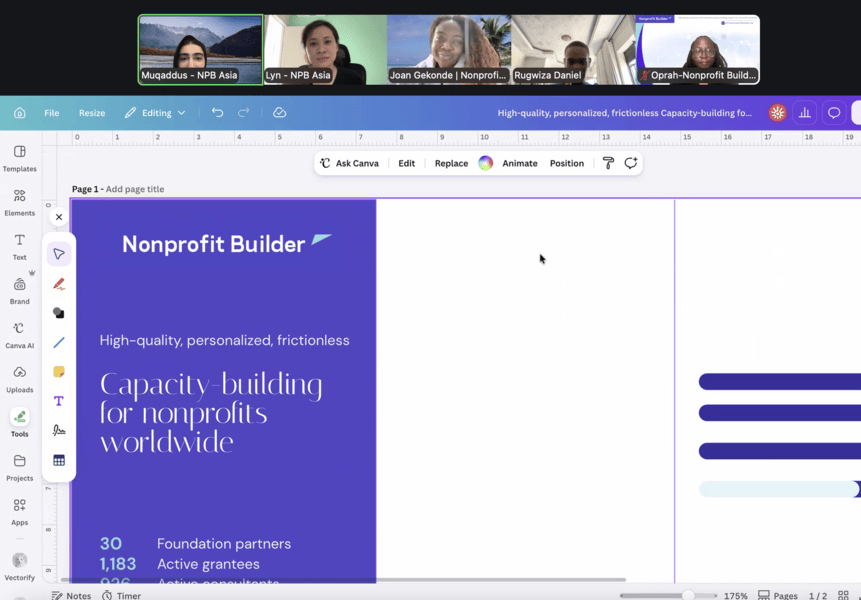
Task: Open Notes at bottom bar
Action: click(71, 595)
